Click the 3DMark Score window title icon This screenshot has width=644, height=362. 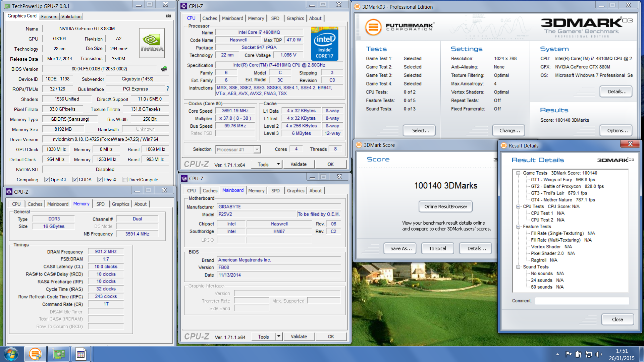tap(359, 145)
